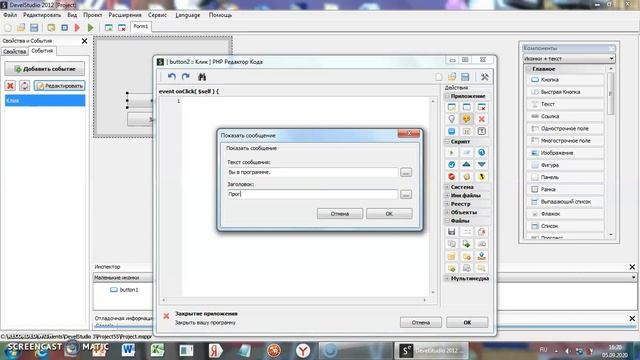This screenshot has height=360, width=640.
Task: Expand the Реестр actions group
Action: (447, 204)
